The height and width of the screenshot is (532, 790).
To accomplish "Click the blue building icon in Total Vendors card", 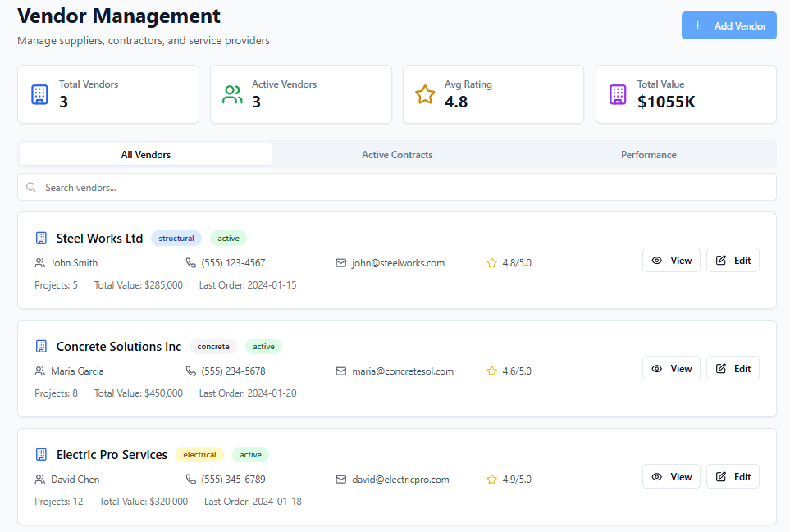I will [40, 94].
